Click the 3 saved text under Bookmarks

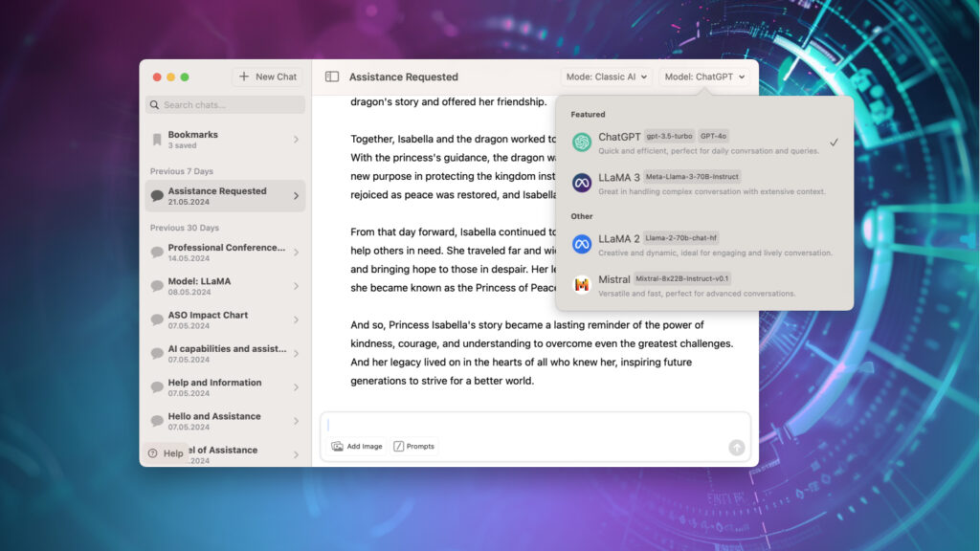point(182,145)
